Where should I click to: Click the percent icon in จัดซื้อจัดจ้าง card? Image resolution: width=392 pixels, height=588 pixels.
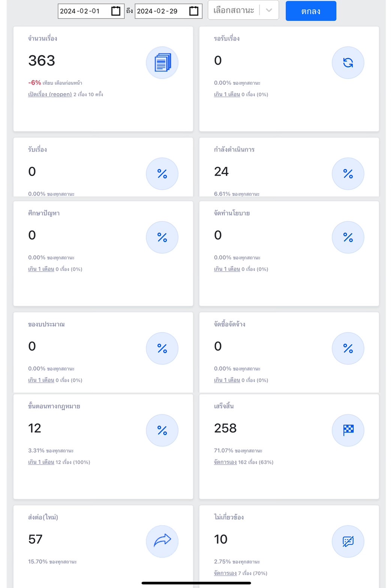(348, 348)
